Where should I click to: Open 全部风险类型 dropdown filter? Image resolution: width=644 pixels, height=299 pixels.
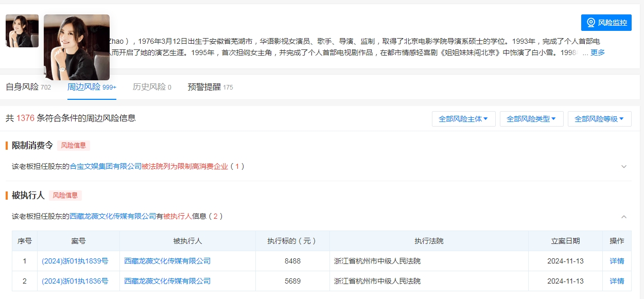531,119
